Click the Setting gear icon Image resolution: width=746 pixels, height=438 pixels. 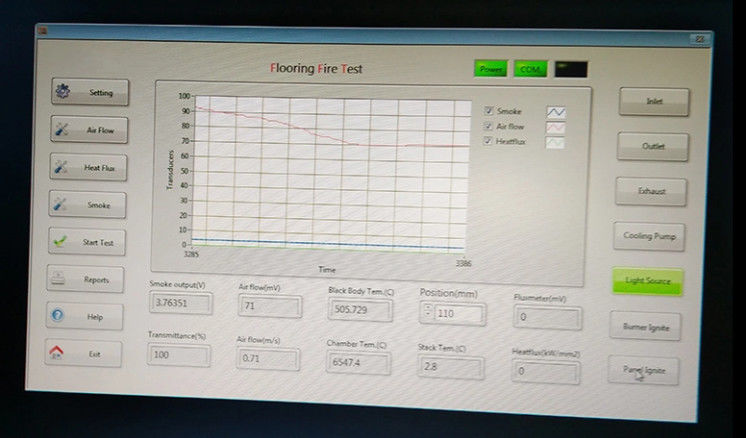(x=62, y=92)
